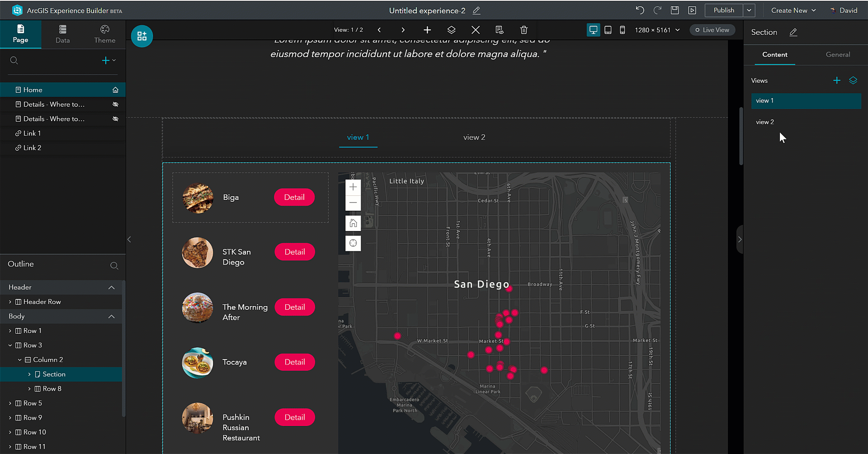Open Detail for STK San Diego
Image resolution: width=868 pixels, height=454 pixels.
295,252
